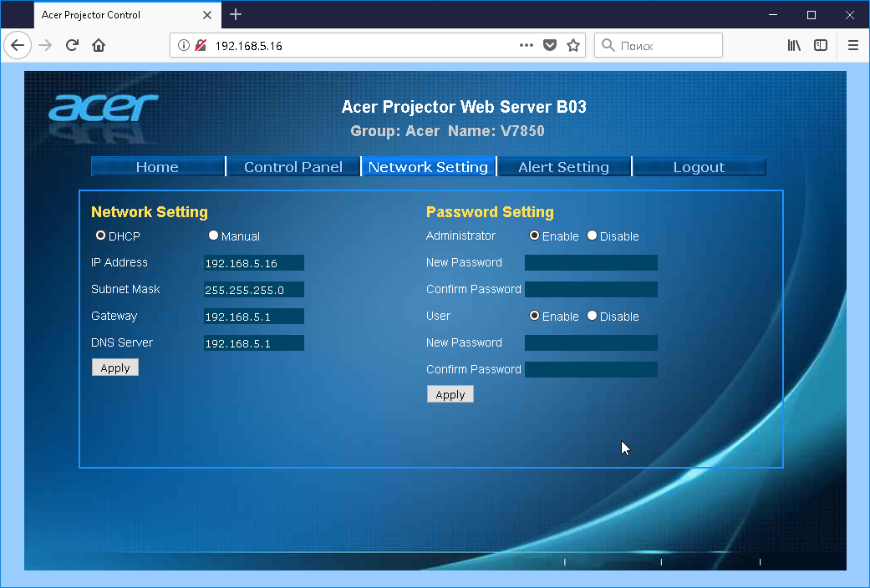Open the page actions three-dot menu
870x588 pixels.
point(526,45)
